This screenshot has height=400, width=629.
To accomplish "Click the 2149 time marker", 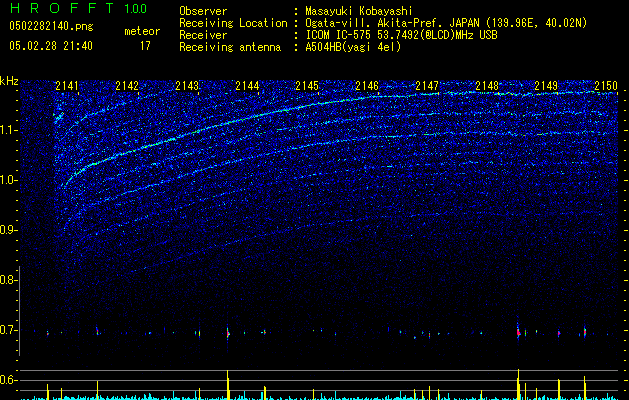I will (x=546, y=86).
